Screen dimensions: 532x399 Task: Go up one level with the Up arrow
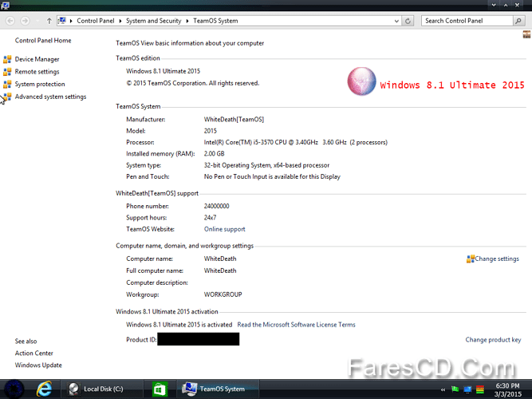tap(49, 21)
